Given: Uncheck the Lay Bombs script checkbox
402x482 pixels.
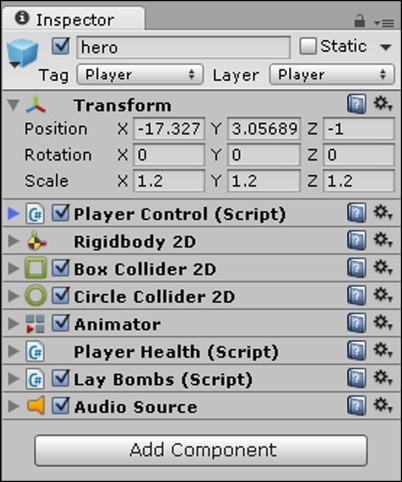Looking at the screenshot, I should 61,378.
